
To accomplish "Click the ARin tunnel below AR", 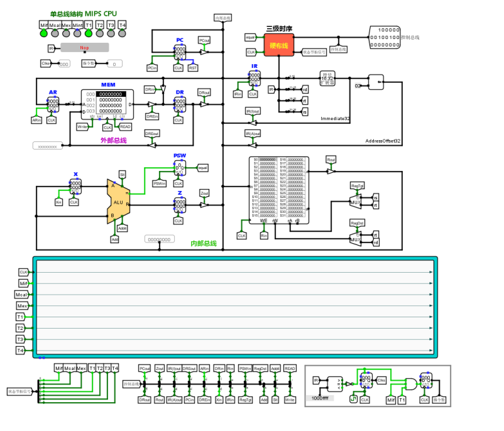I will 36,120.
